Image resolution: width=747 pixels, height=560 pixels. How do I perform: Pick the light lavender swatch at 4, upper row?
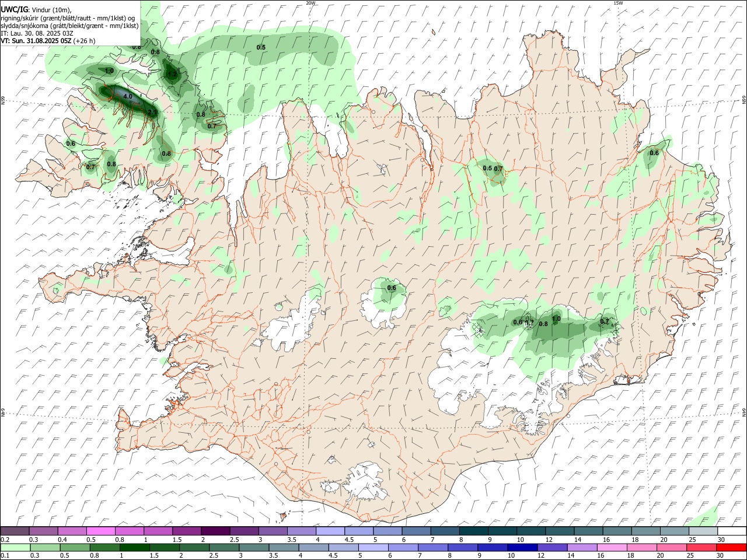(x=330, y=531)
